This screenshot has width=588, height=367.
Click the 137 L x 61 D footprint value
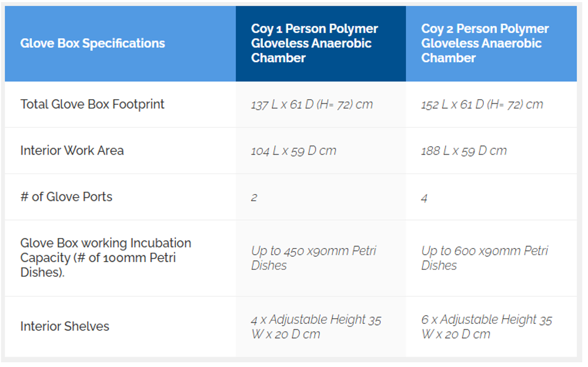[x=312, y=104]
